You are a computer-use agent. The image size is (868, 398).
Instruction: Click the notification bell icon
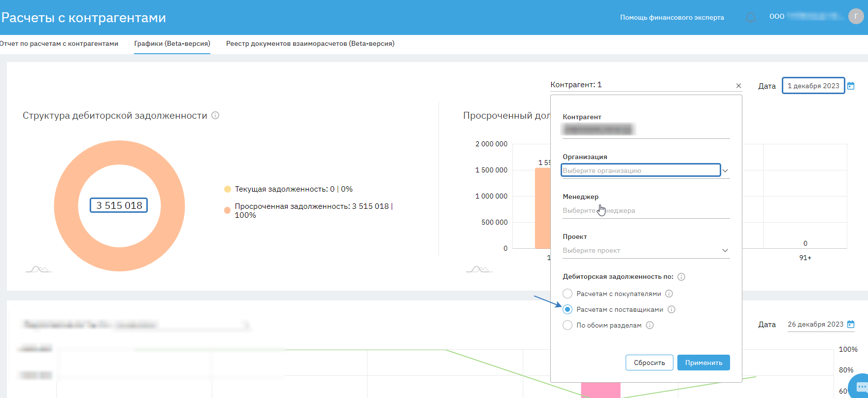tap(750, 18)
